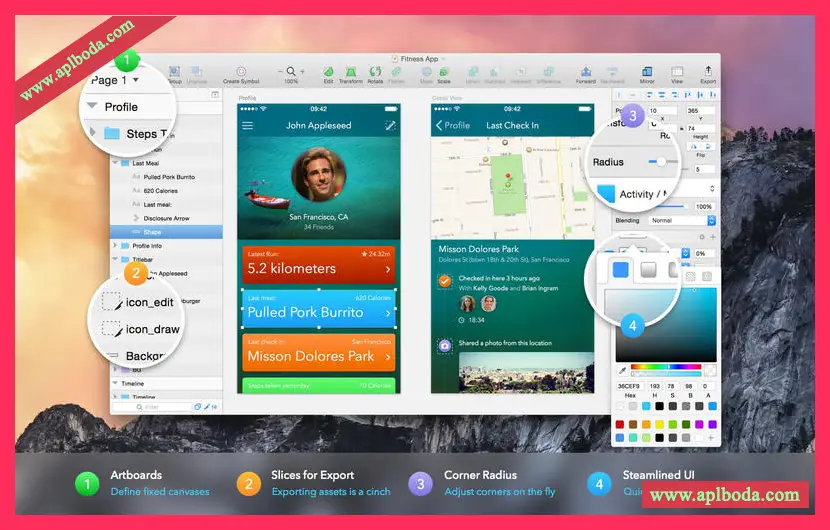The image size is (830, 530).
Task: Click the Scale toolbar icon
Action: (443, 72)
